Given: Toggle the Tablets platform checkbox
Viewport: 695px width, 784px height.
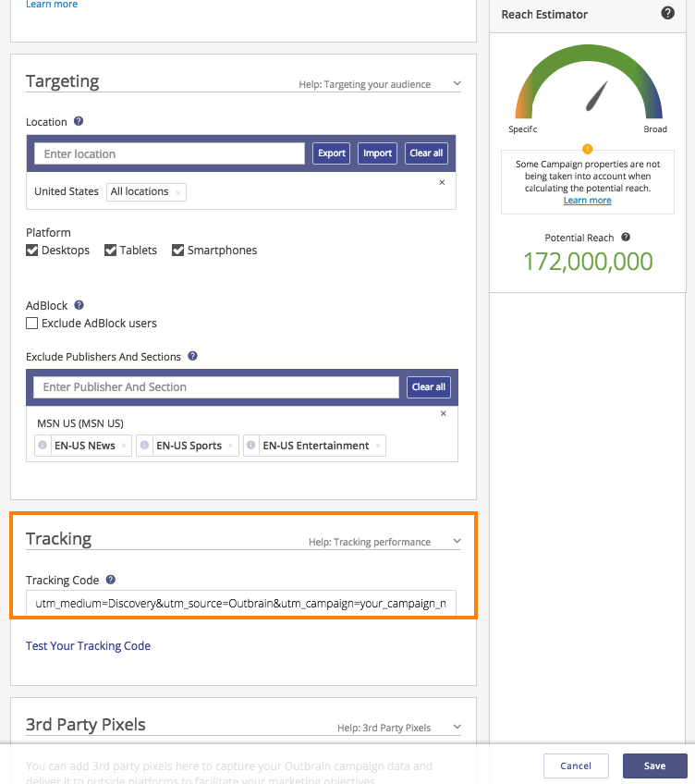Looking at the screenshot, I should 111,251.
